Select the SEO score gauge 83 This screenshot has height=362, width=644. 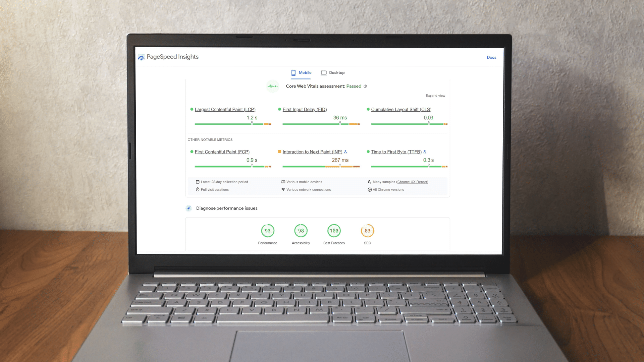coord(368,231)
